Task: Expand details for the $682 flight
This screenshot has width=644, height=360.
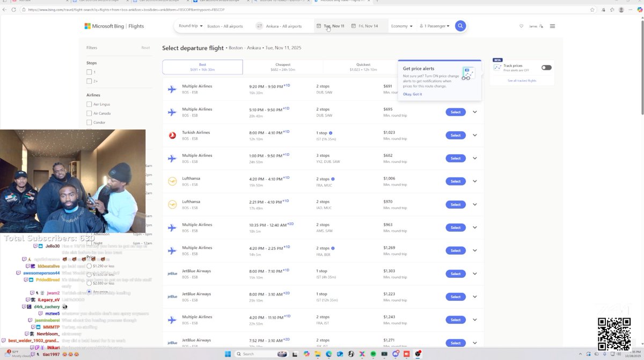Action: tap(475, 159)
